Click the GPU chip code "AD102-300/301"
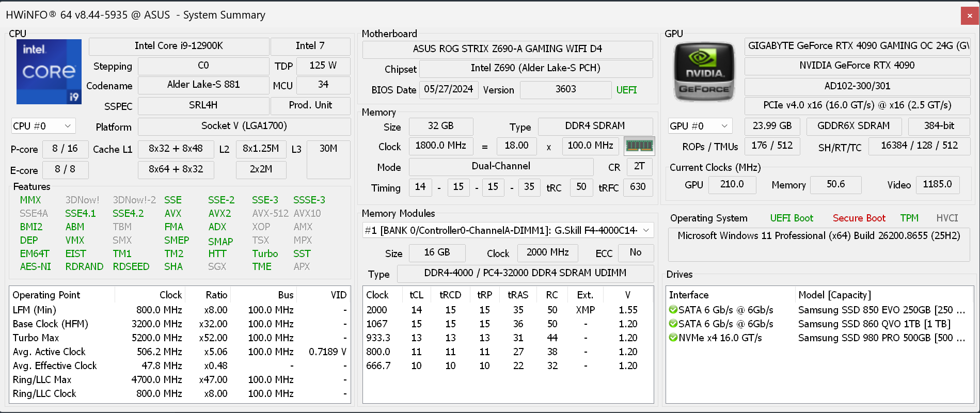980x413 pixels. tap(858, 86)
